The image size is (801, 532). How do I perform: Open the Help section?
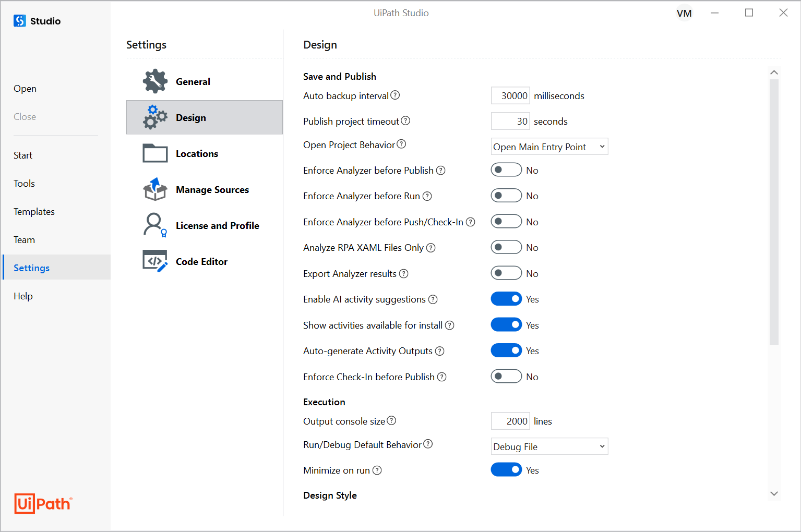(x=23, y=296)
